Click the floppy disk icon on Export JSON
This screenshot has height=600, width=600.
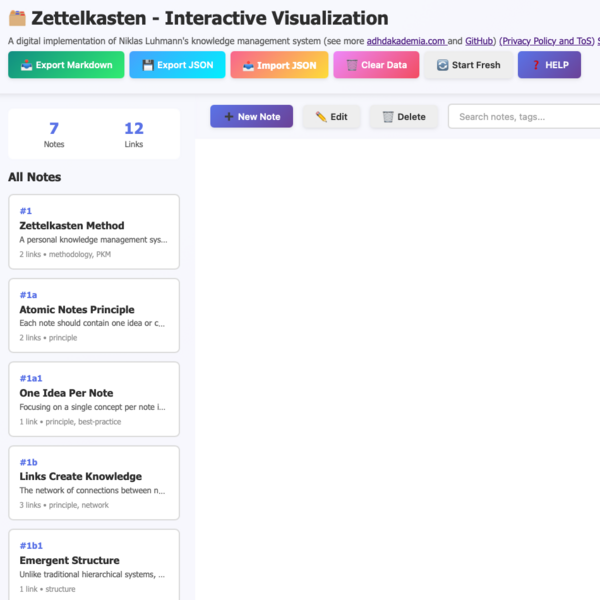(x=148, y=65)
